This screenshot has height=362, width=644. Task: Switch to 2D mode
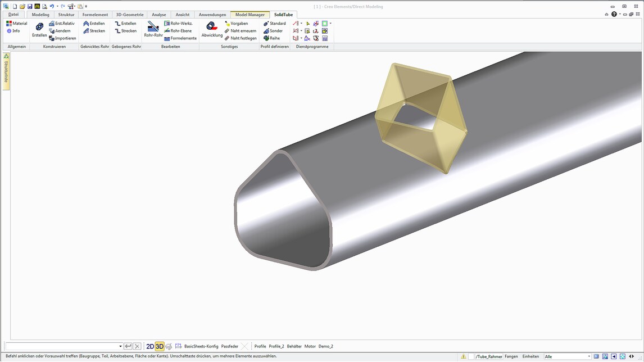point(150,346)
